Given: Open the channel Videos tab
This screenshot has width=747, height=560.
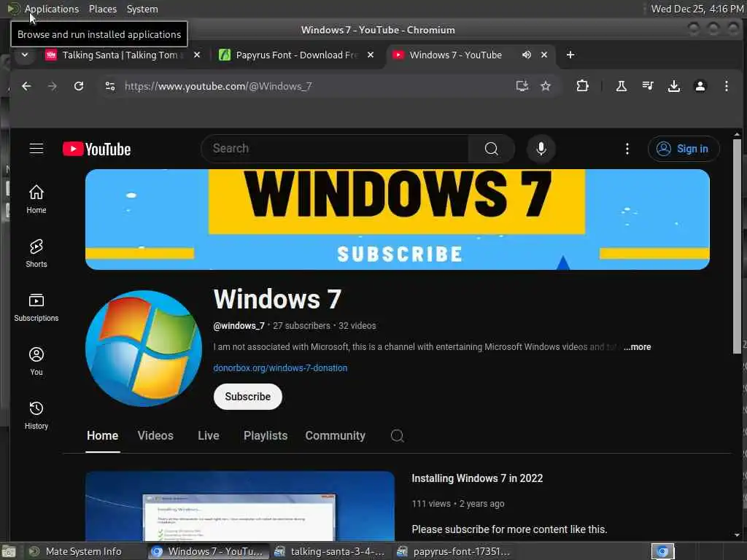Looking at the screenshot, I should (155, 436).
